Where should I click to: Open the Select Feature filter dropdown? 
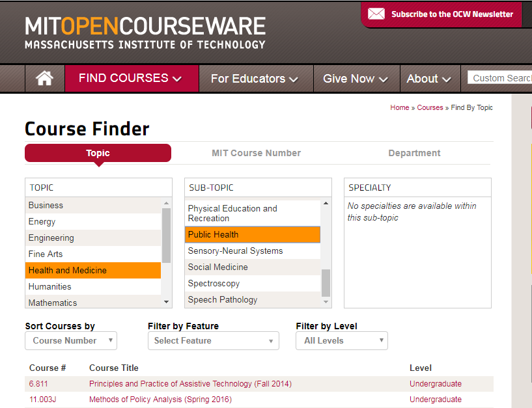(214, 340)
